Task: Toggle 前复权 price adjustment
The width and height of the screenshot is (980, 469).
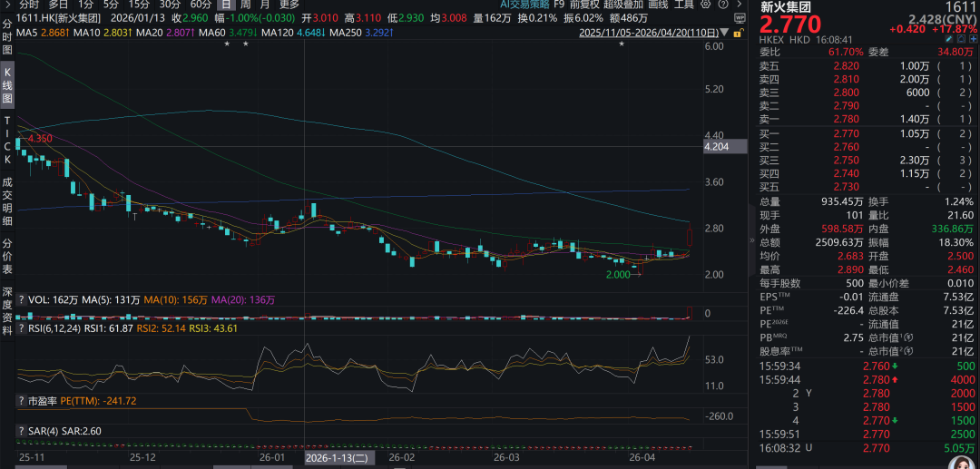Action: (x=585, y=5)
